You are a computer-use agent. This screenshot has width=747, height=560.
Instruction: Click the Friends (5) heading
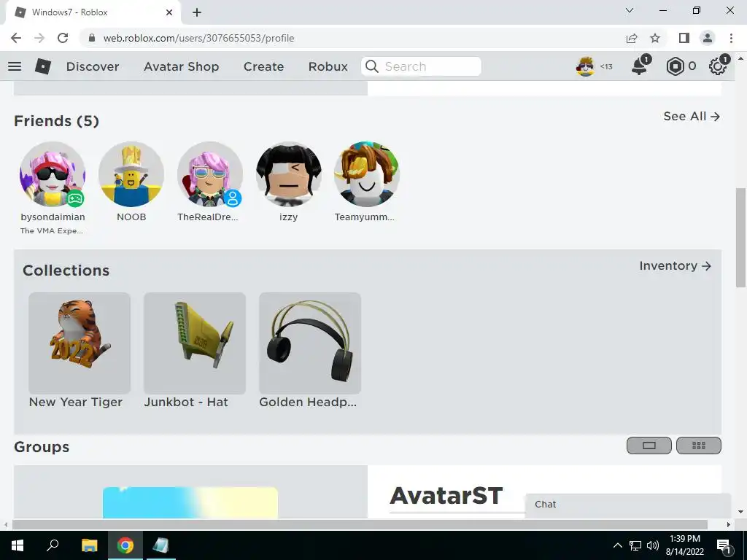(x=56, y=121)
